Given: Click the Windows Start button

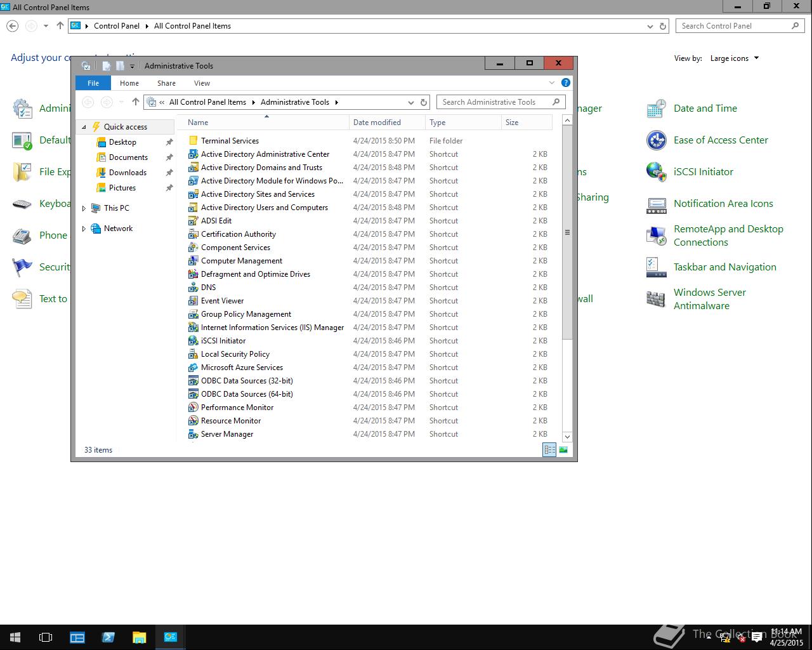Looking at the screenshot, I should 15,637.
